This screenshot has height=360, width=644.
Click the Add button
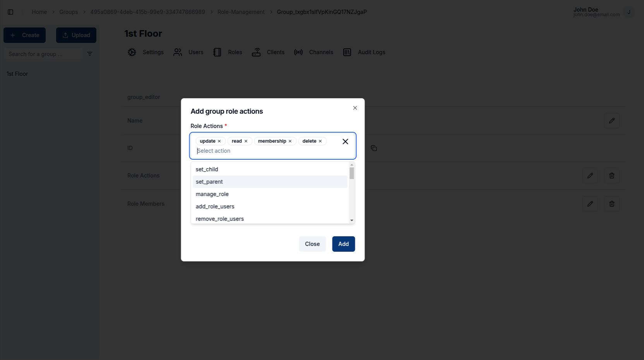[x=344, y=244]
